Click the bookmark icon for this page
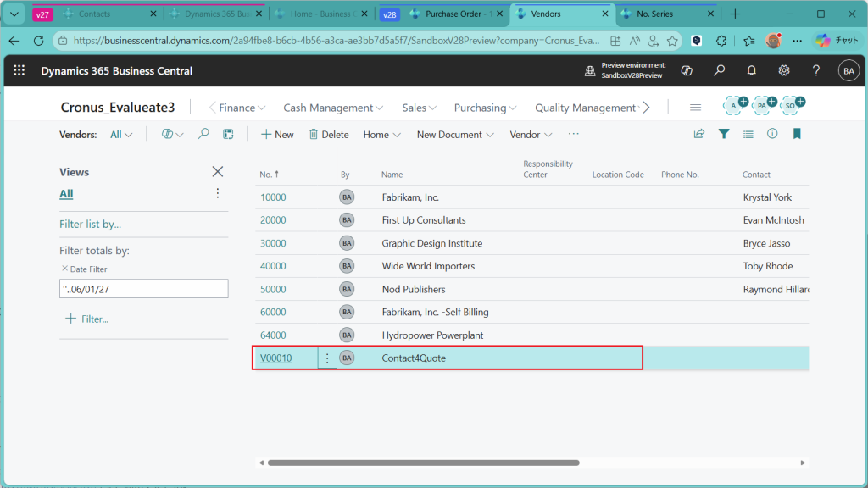Screen dimensions: 868x488 pos(797,134)
